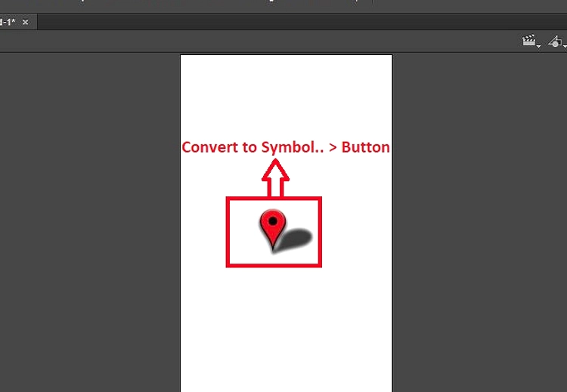Close the untitled document tab

pyautogui.click(x=25, y=22)
